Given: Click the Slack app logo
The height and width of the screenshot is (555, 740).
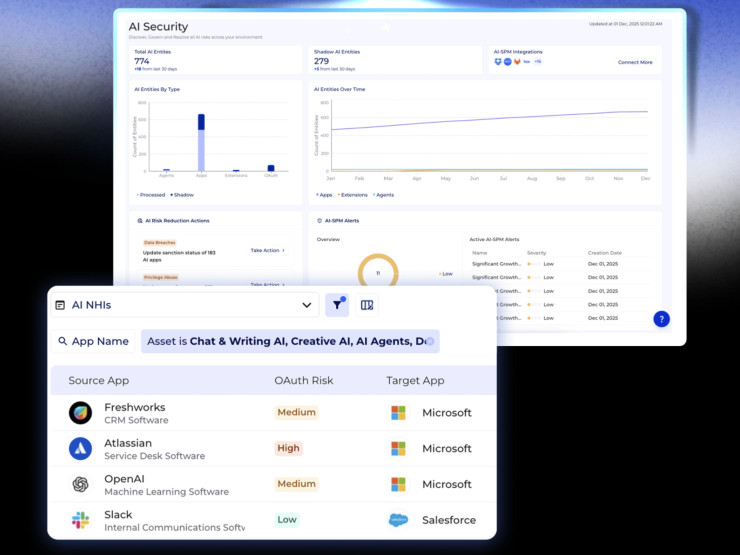Looking at the screenshot, I should (x=80, y=520).
